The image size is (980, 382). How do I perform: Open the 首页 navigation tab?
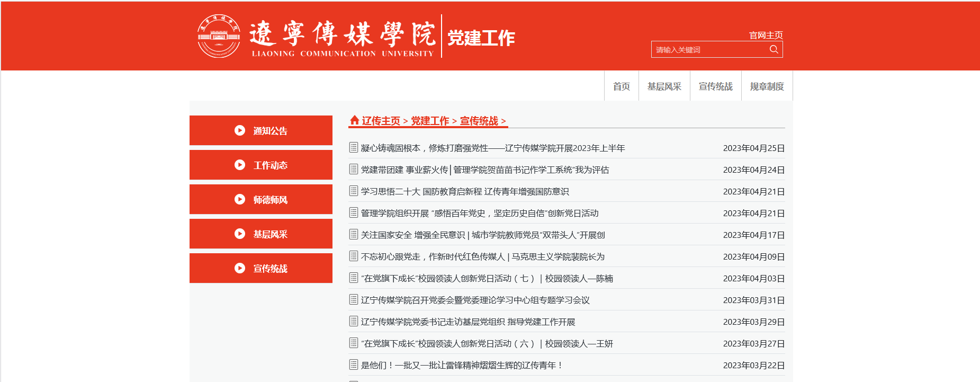click(x=621, y=86)
